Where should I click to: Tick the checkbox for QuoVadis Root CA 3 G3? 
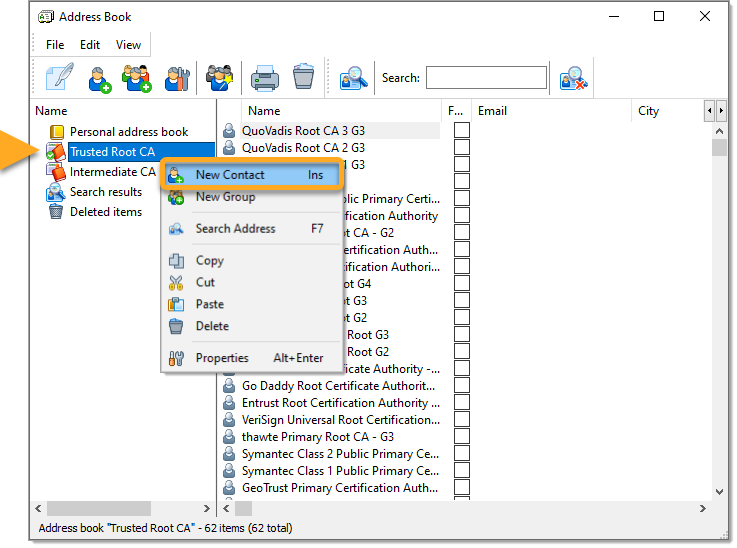tap(461, 131)
